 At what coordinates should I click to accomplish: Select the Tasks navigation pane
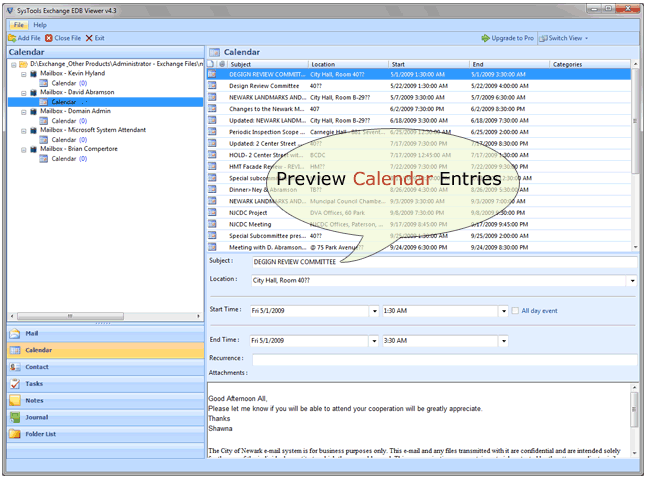point(106,384)
